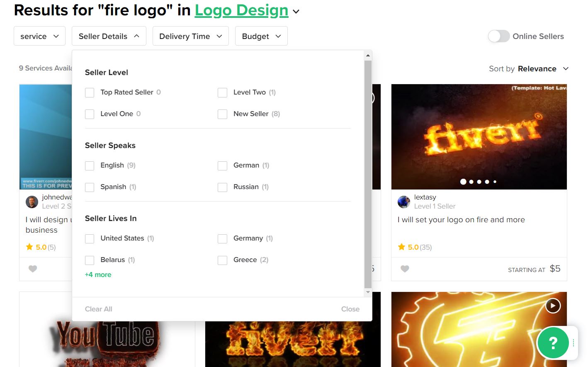Toggle the Online Sellers switch
Image resolution: width=588 pixels, height=367 pixels.
coord(498,36)
